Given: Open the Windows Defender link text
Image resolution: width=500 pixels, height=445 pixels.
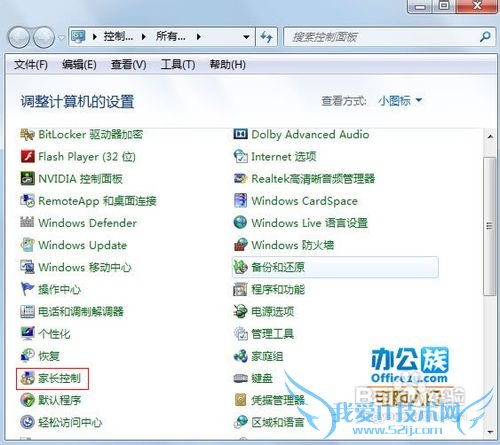Looking at the screenshot, I should click(x=87, y=223).
